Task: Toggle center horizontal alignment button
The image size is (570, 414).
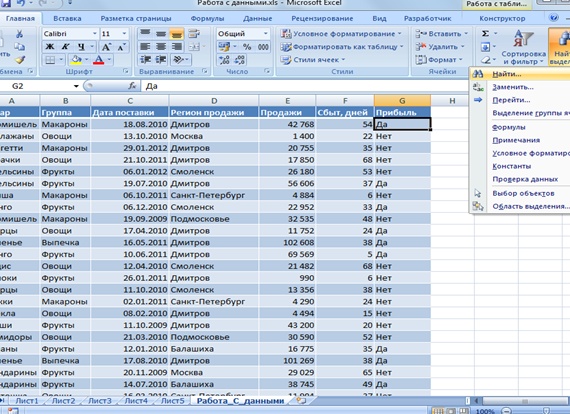Action: tap(160, 47)
